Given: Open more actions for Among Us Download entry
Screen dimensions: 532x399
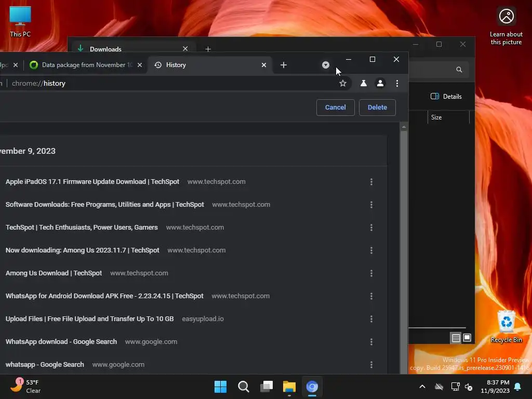Looking at the screenshot, I should click(371, 273).
